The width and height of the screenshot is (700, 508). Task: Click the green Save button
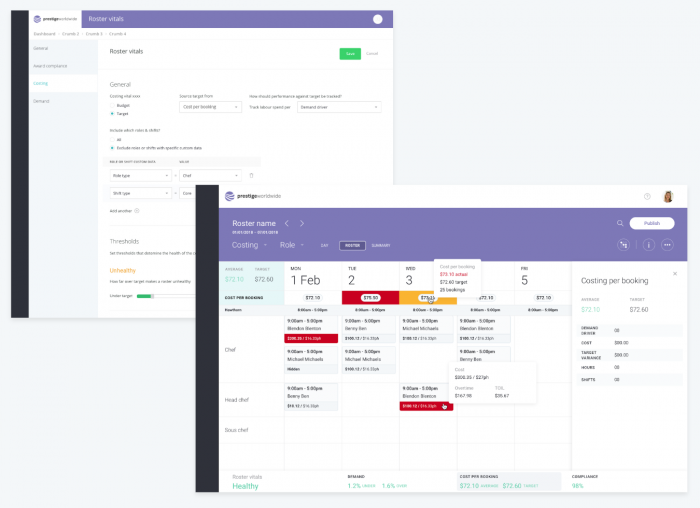tap(350, 54)
